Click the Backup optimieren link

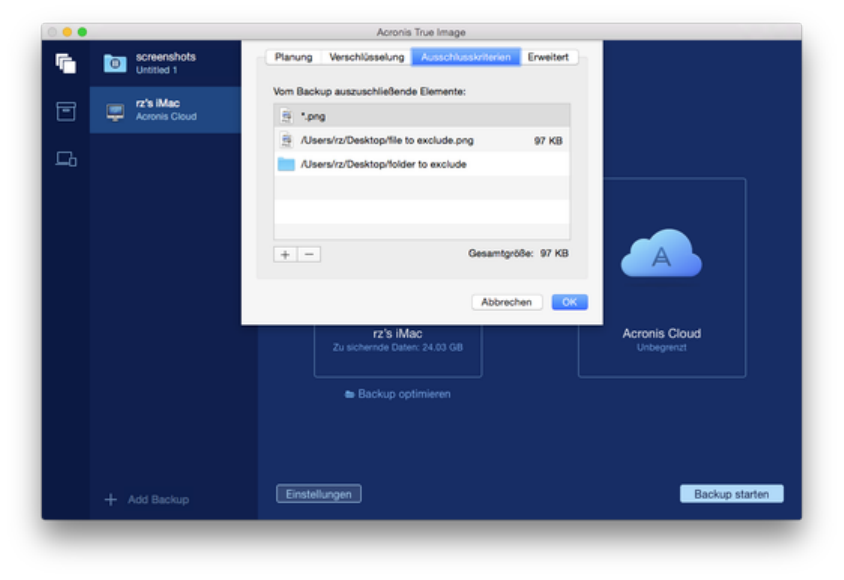[398, 394]
